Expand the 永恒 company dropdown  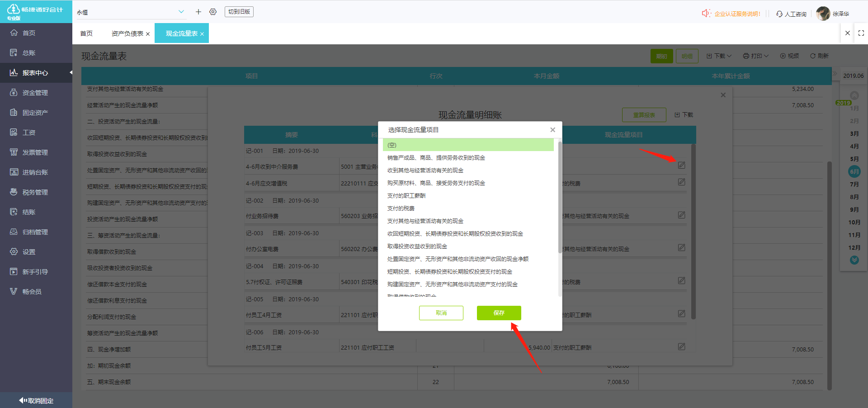[181, 12]
